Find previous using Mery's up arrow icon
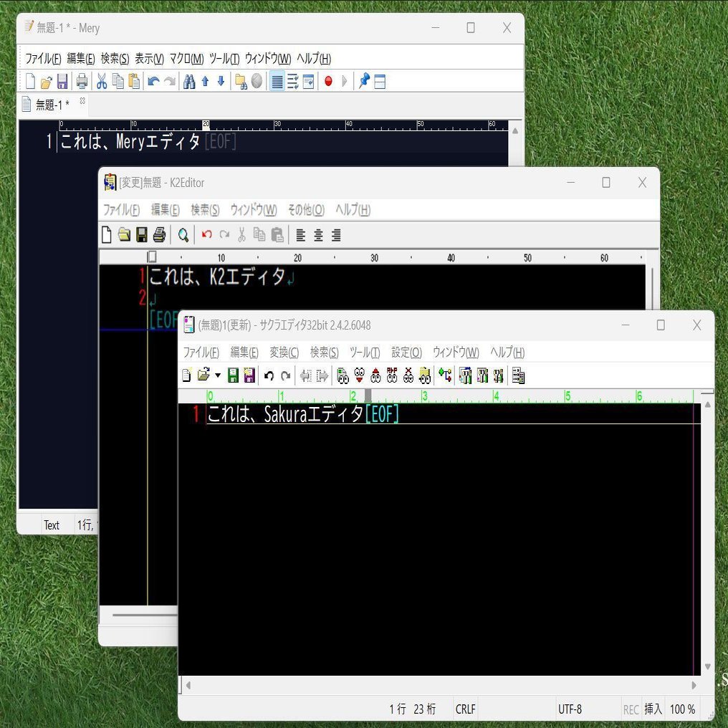This screenshot has width=728, height=728. coord(205,81)
